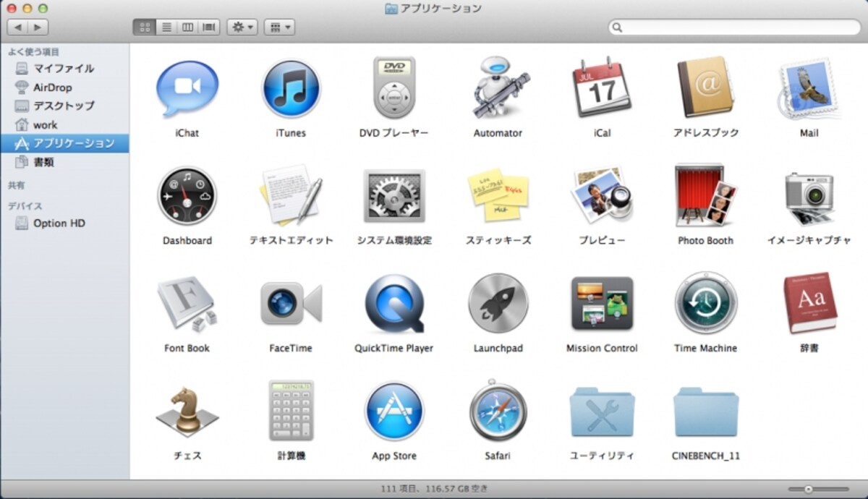Viewport: 868px width, 499px height.
Task: Switch to list view mode
Action: coord(166,27)
